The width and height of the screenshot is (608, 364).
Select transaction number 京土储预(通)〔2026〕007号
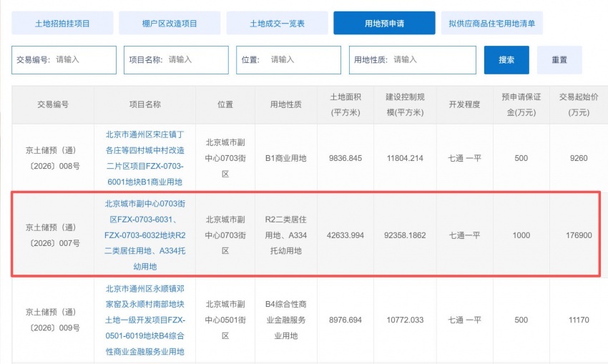53,235
